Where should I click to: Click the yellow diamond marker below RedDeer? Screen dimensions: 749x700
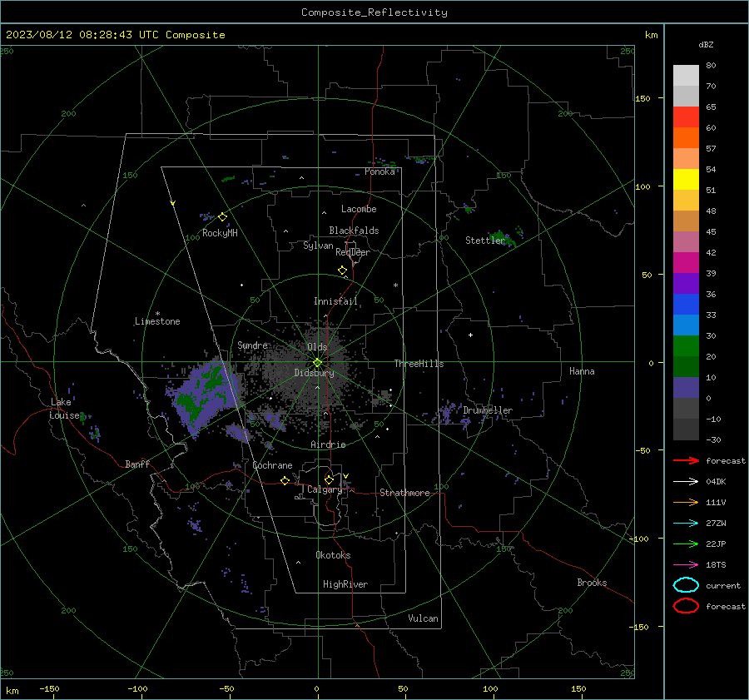pyautogui.click(x=342, y=271)
